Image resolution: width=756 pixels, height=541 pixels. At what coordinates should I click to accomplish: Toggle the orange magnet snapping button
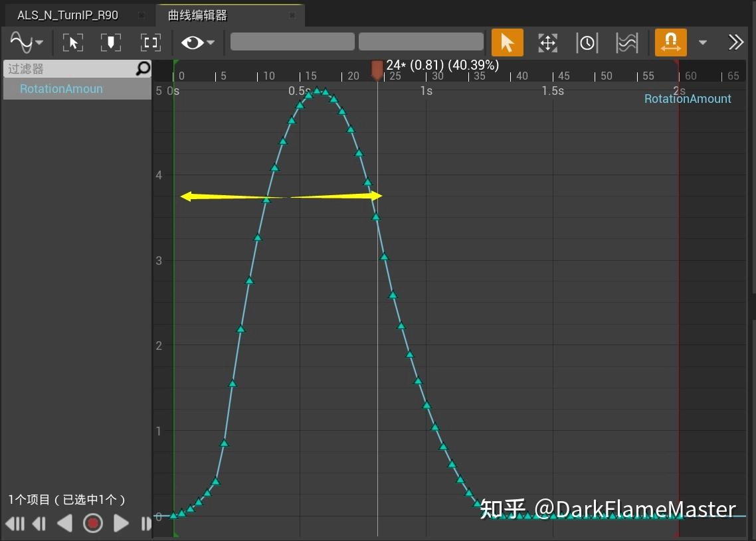tap(671, 42)
